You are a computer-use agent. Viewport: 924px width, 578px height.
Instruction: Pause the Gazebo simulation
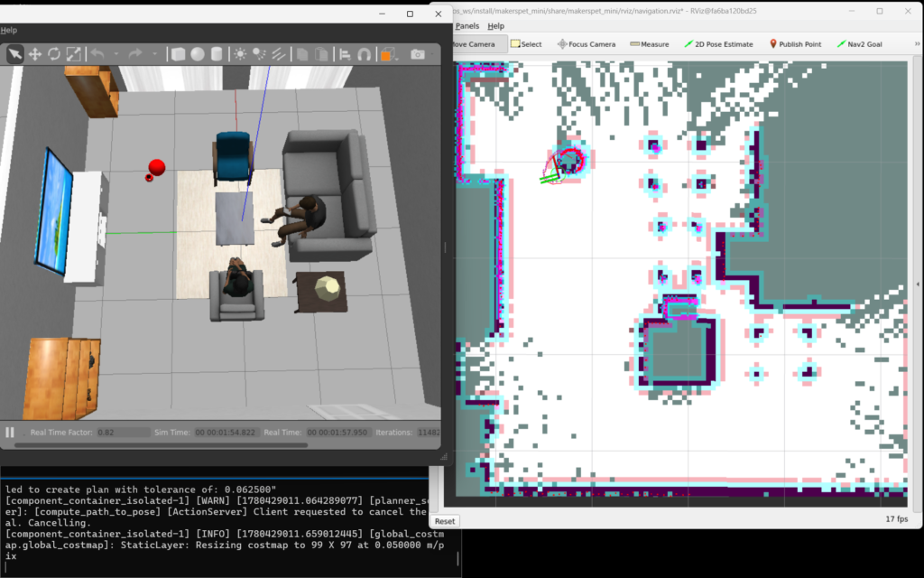point(9,433)
